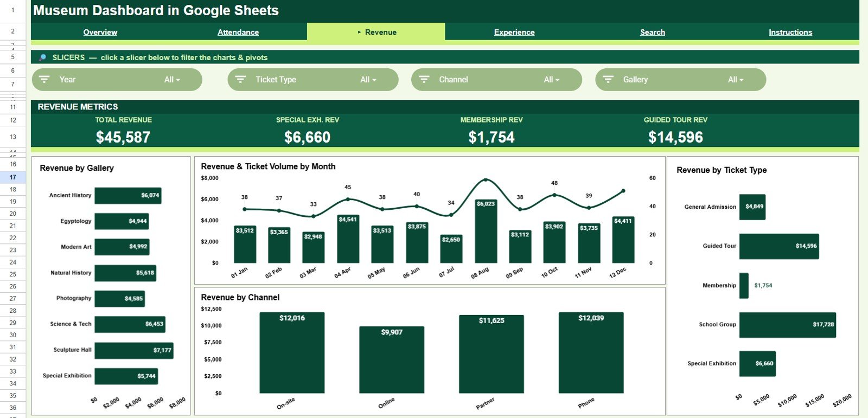Viewport: 868px width, 418px height.
Task: Select the active Revenue tab
Action: click(x=376, y=31)
